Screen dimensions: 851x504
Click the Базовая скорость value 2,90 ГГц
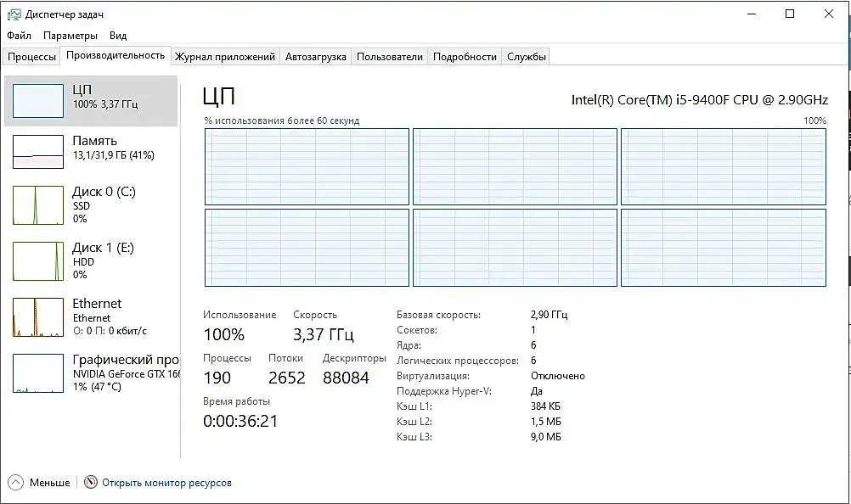(549, 315)
